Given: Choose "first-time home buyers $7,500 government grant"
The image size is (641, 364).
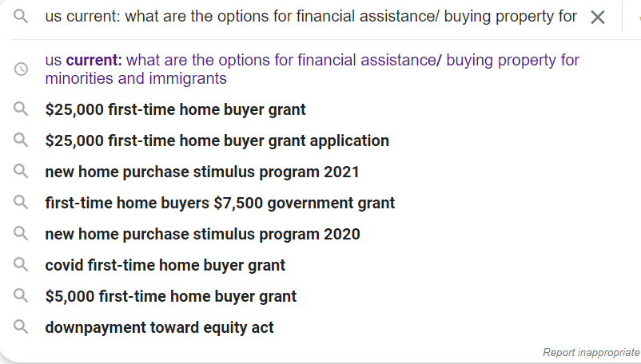Looking at the screenshot, I should point(220,203).
